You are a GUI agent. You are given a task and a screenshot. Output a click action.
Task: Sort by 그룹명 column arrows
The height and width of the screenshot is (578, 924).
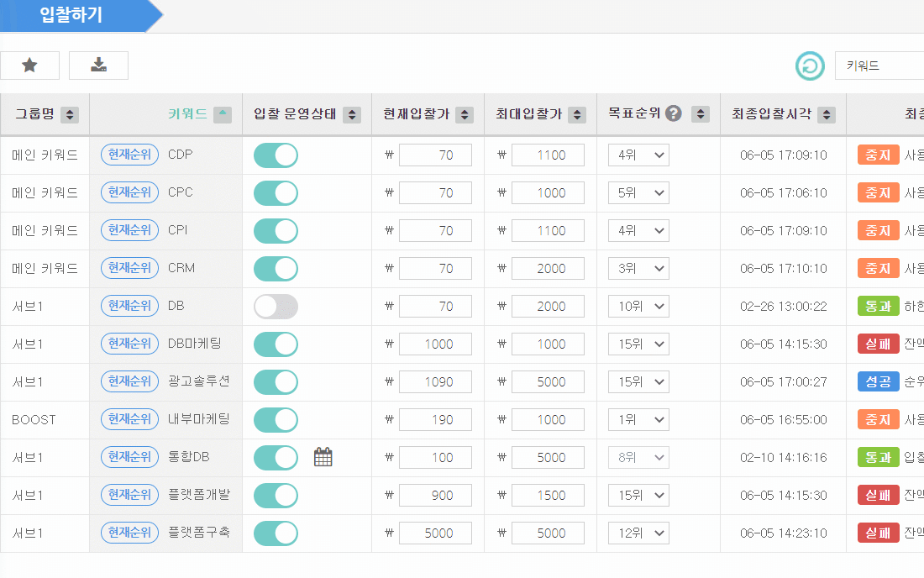(70, 114)
